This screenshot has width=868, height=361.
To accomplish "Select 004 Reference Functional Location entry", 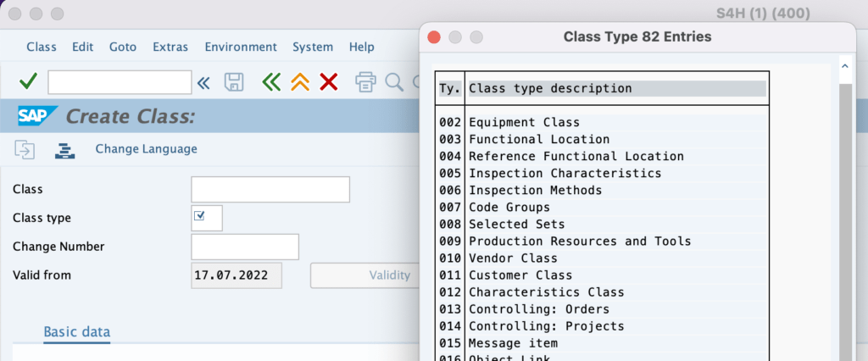I will (x=603, y=157).
